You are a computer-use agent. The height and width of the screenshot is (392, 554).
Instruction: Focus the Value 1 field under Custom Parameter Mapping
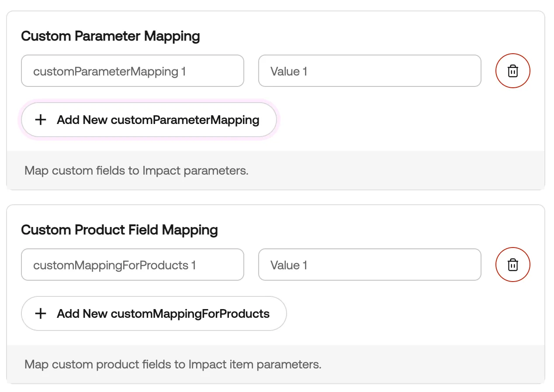(370, 71)
